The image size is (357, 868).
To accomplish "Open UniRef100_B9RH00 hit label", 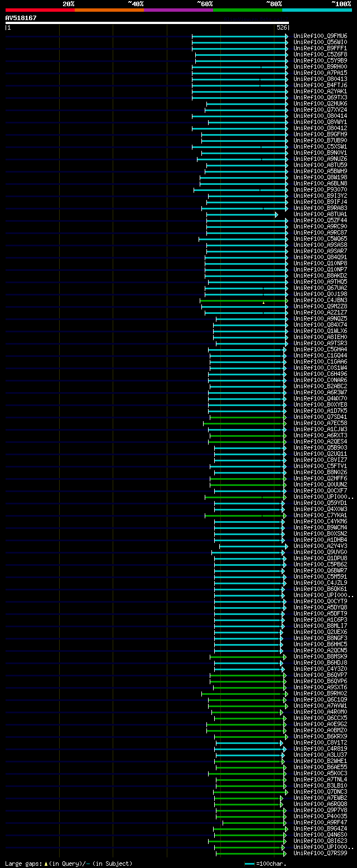I will click(x=320, y=67).
